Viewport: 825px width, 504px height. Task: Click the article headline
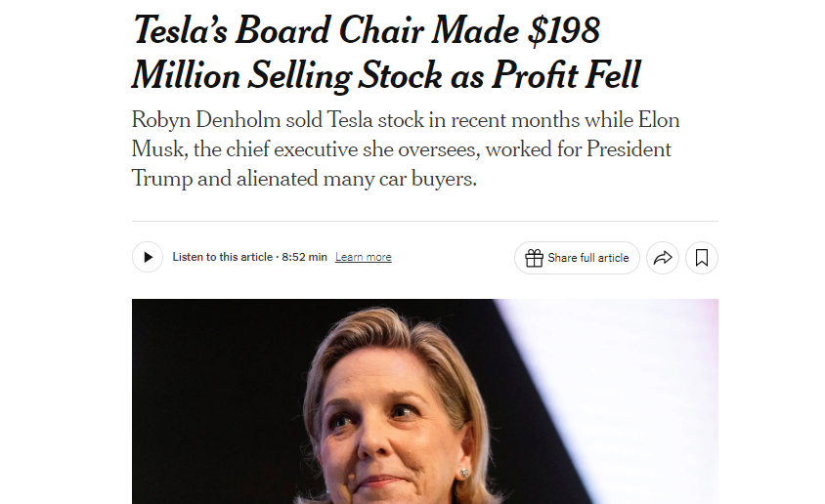pyautogui.click(x=386, y=53)
